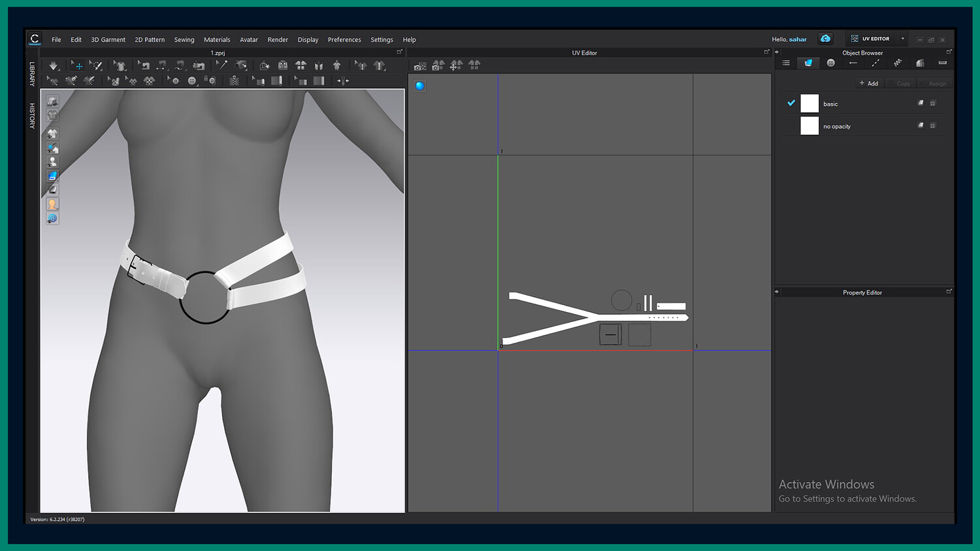Open the LIBRARY side tab

pos(32,74)
